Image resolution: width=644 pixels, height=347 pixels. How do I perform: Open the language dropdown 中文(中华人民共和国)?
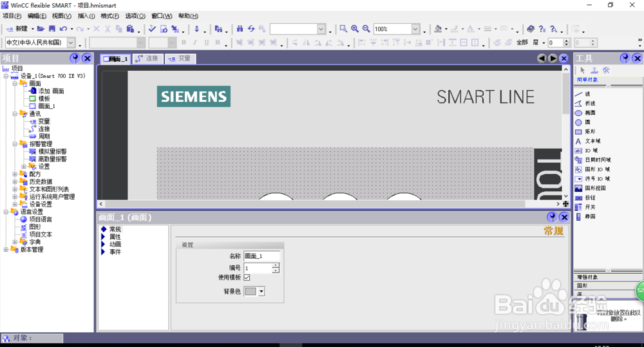click(71, 42)
